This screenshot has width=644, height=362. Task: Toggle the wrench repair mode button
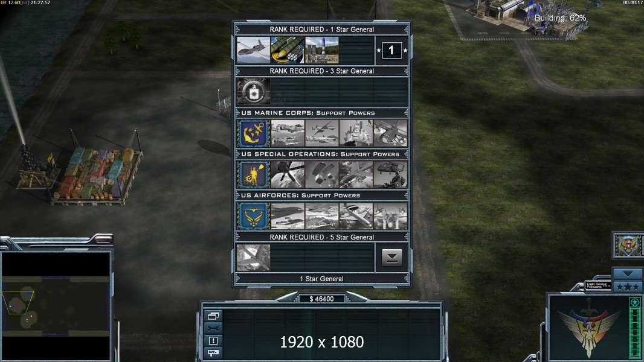click(x=213, y=328)
